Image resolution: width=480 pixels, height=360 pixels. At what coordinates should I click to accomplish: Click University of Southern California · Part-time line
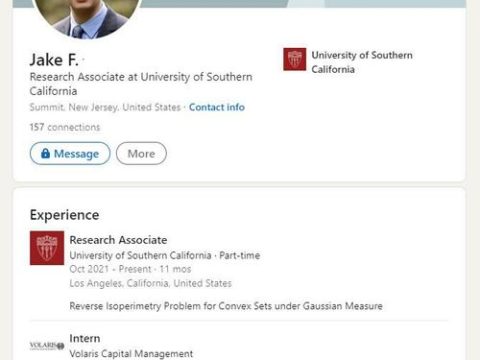(x=165, y=255)
